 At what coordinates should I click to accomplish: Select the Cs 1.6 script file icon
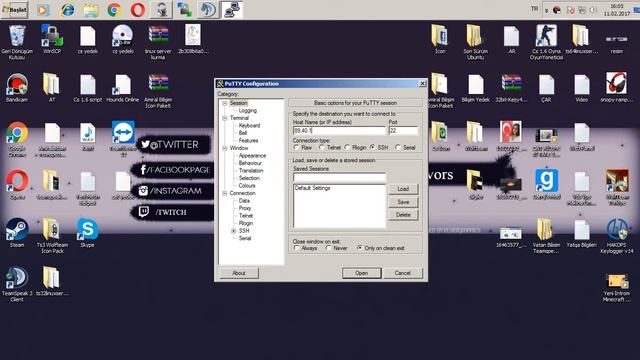point(87,88)
